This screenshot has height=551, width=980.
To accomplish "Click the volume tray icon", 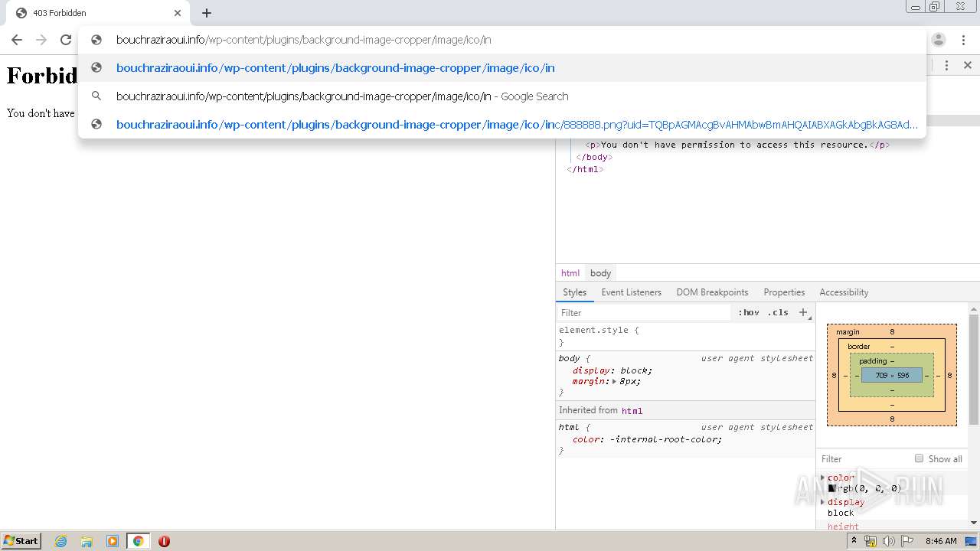I will click(888, 541).
